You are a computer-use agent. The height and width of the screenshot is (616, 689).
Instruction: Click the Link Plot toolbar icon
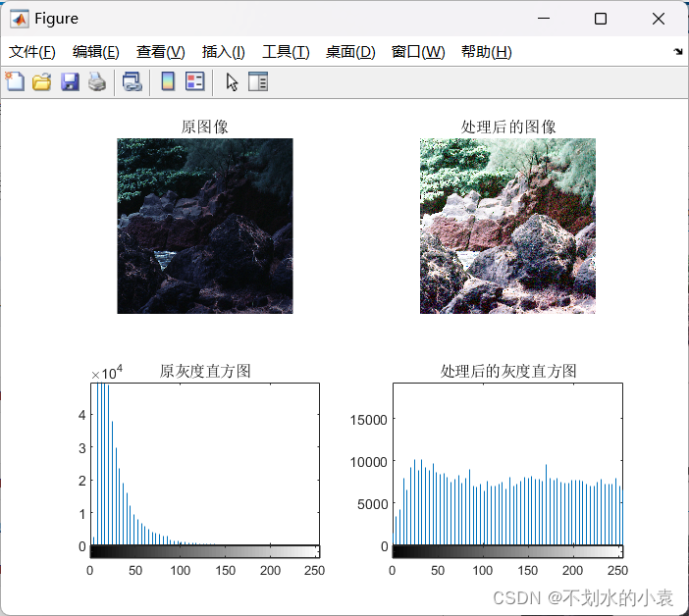tap(132, 82)
